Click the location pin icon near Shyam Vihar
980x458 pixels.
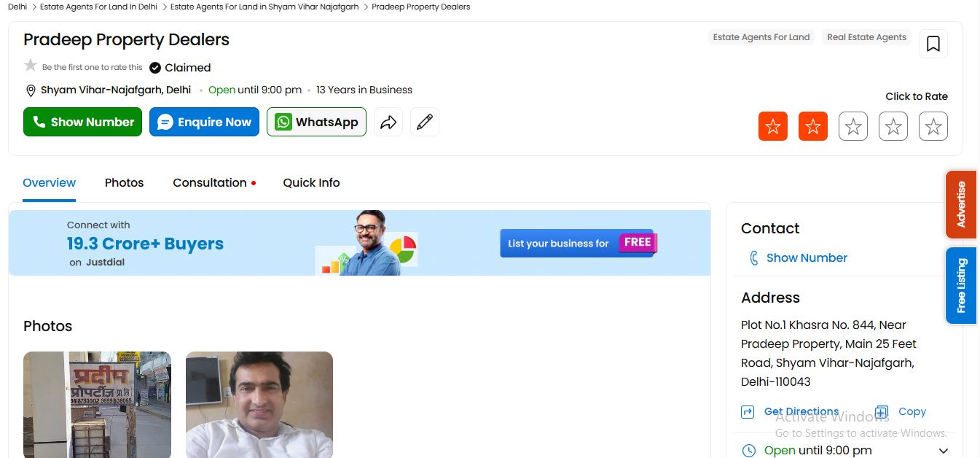[31, 90]
